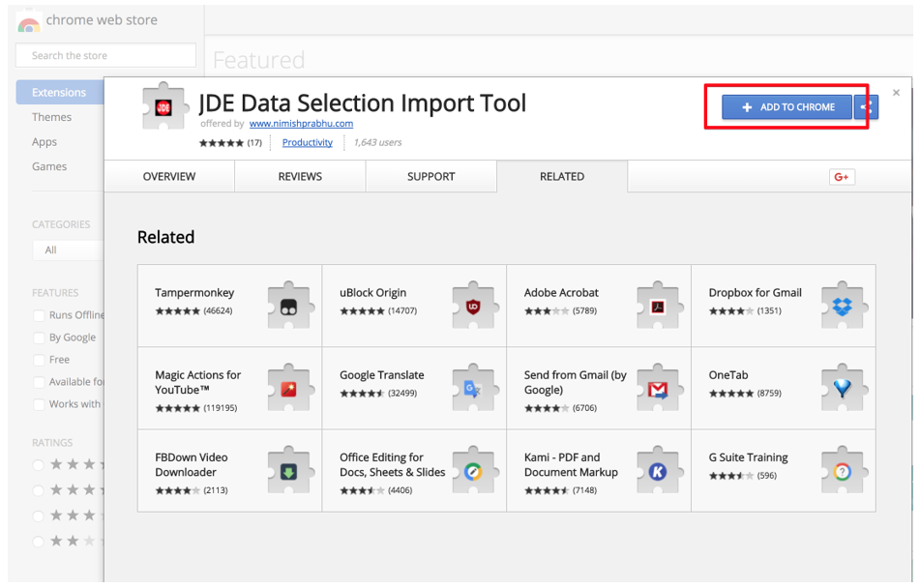Click inside the Search the store field
This screenshot has height=588, width=920.
tap(104, 55)
